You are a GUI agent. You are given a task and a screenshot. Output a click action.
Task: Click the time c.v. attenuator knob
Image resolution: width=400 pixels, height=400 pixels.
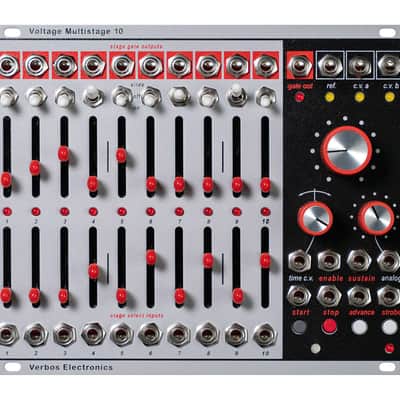pos(315,218)
